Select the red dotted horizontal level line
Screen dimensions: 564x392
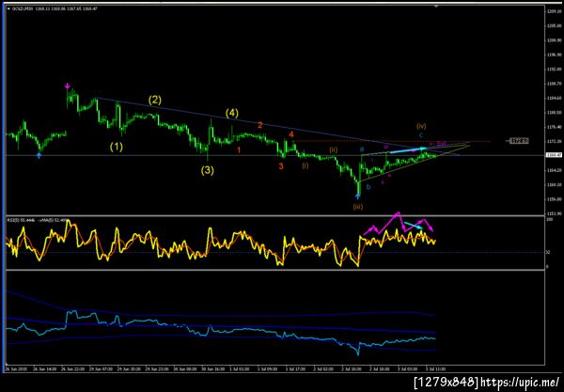(392, 141)
